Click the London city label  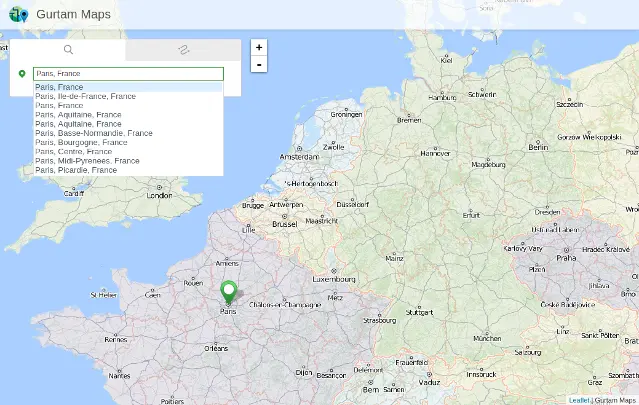point(159,196)
